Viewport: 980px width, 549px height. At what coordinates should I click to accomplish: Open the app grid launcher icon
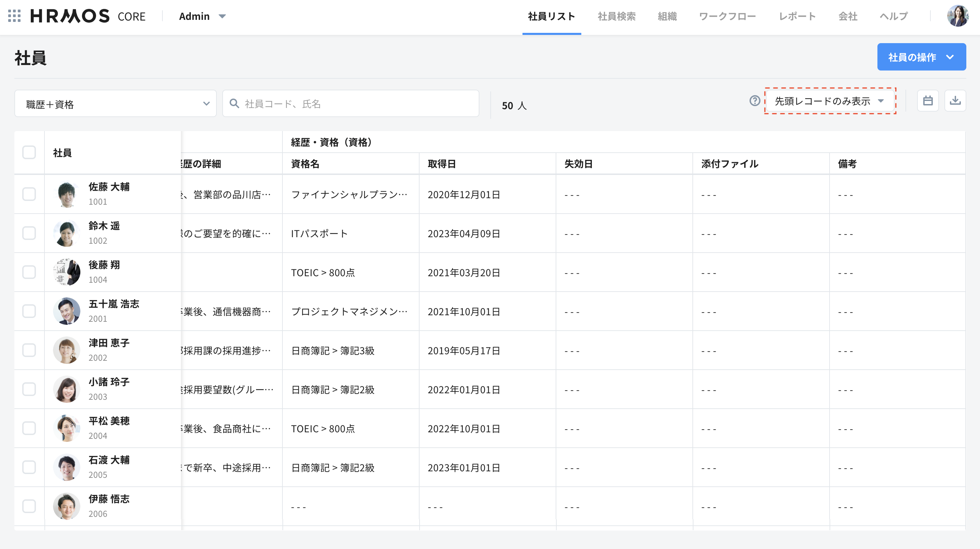(x=14, y=16)
